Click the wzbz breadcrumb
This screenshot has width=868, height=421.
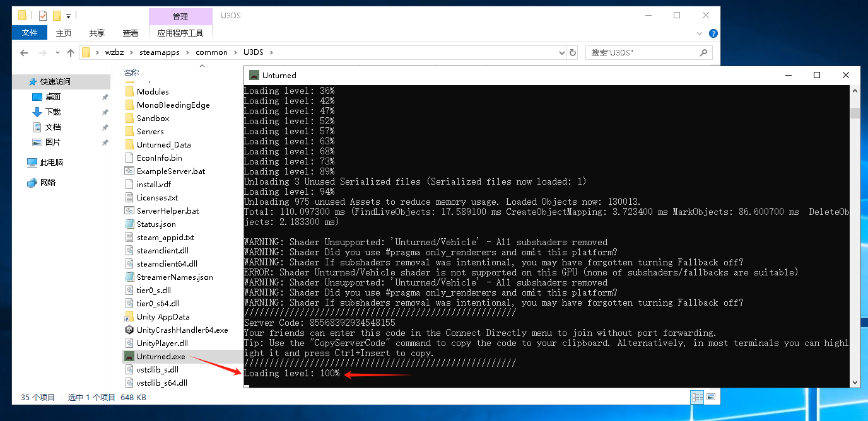click(x=115, y=52)
